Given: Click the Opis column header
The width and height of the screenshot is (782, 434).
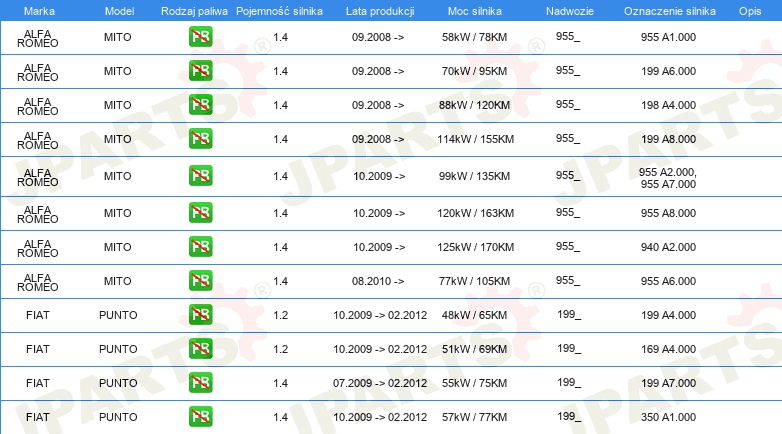Looking at the screenshot, I should [750, 11].
